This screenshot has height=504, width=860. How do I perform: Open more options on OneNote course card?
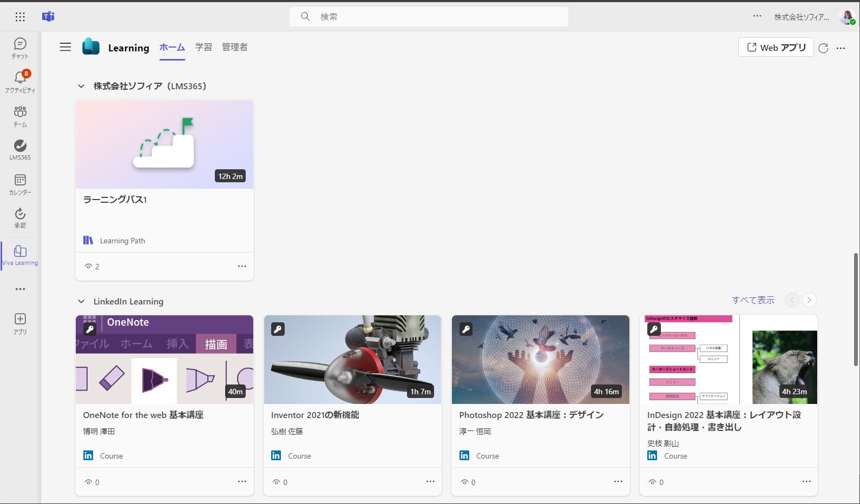(x=242, y=481)
